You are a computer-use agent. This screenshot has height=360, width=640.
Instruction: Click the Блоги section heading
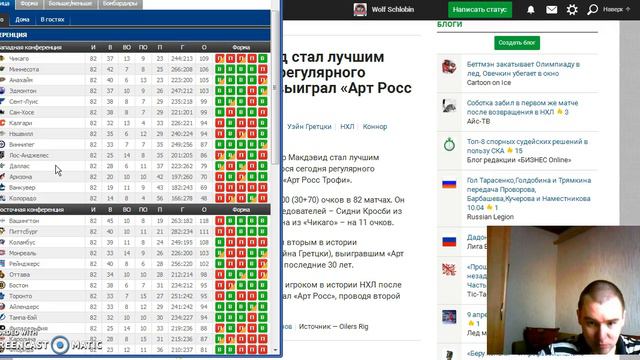pyautogui.click(x=449, y=24)
